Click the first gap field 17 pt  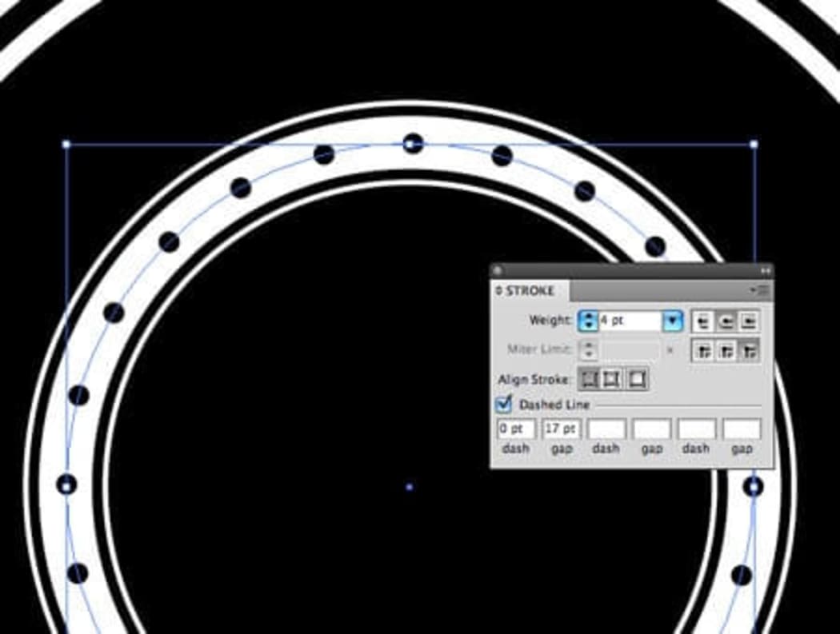pyautogui.click(x=562, y=429)
